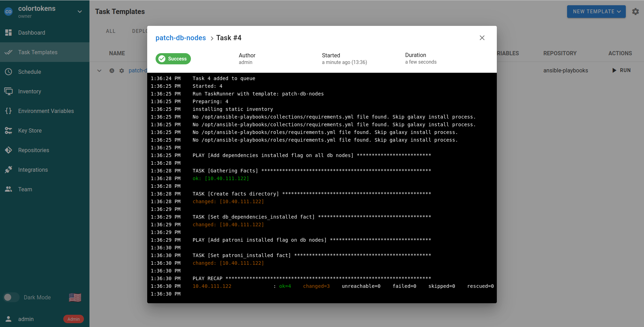
Task: Click the Repositories git icon
Action: (8, 150)
